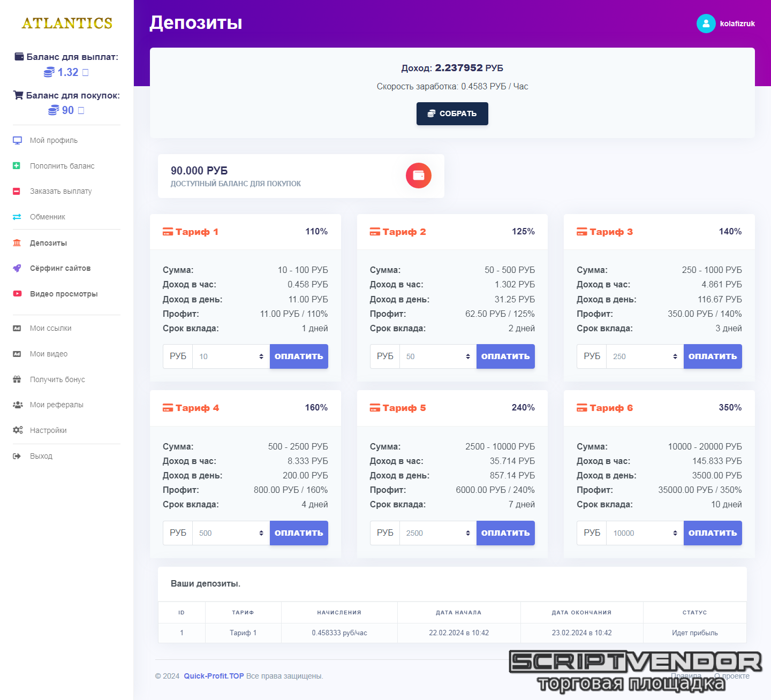The height and width of the screenshot is (700, 771).
Task: Click the exchange arrows icon for Обменник
Action: [17, 217]
